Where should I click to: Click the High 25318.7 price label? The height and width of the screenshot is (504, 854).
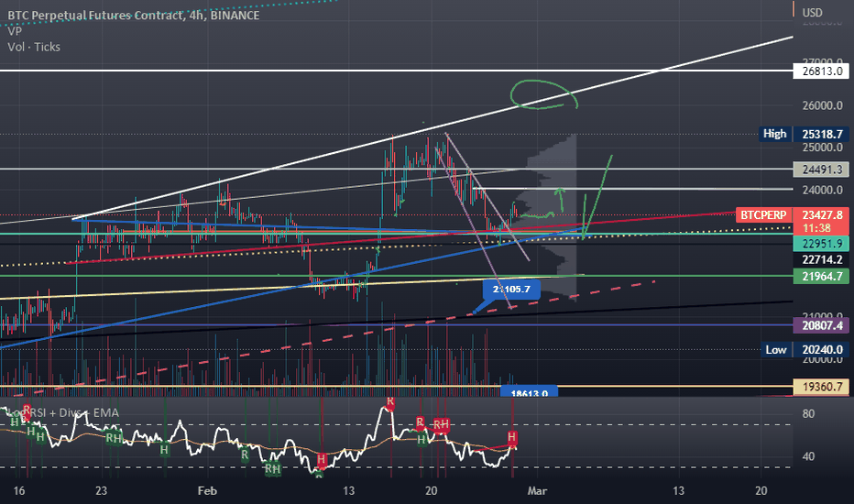tap(804, 134)
